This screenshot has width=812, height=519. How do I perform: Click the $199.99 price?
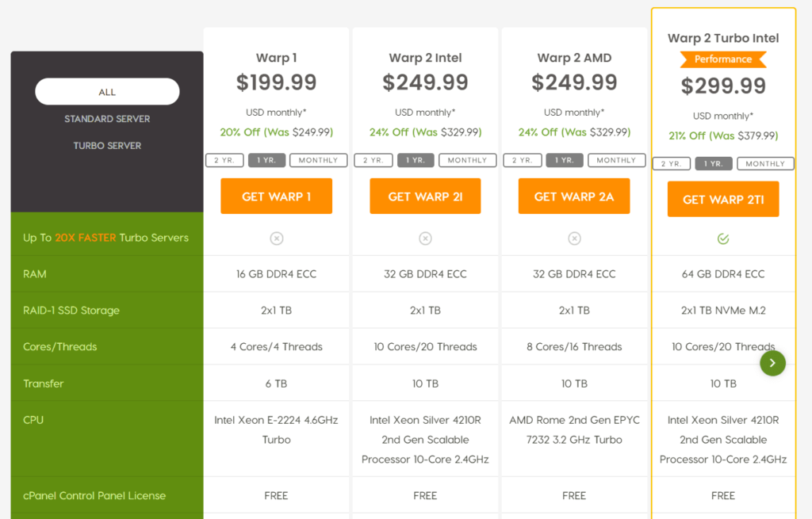[x=277, y=82]
